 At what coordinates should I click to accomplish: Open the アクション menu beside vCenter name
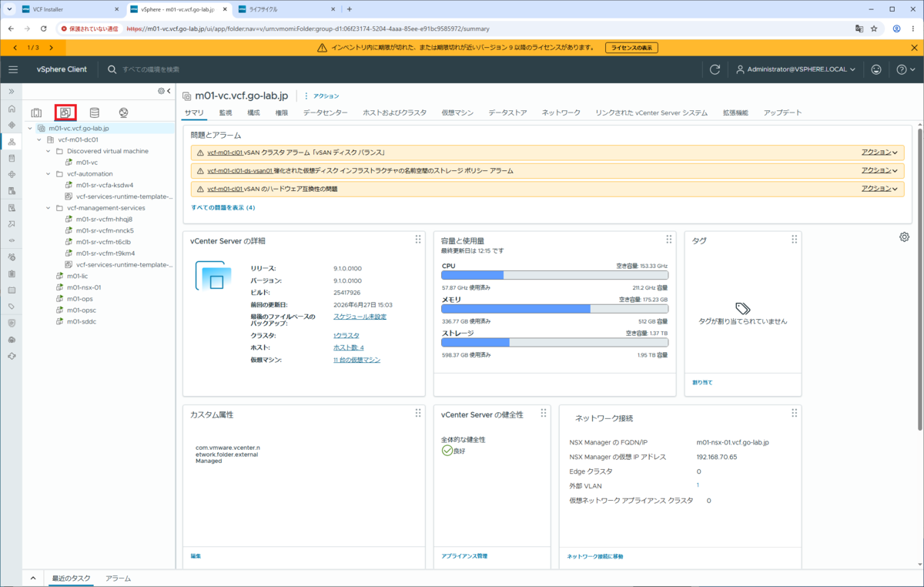point(322,96)
